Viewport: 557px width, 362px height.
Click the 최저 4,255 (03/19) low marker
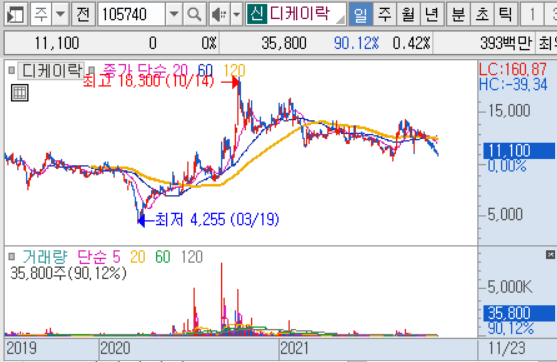pos(217,220)
